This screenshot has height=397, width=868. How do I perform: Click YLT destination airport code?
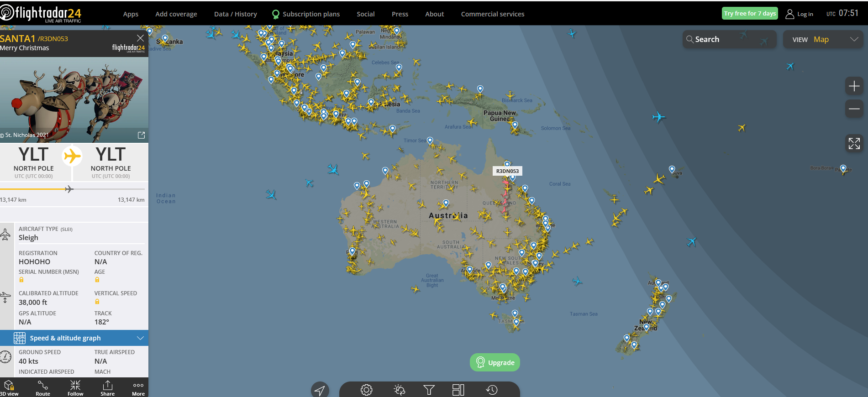pyautogui.click(x=110, y=155)
